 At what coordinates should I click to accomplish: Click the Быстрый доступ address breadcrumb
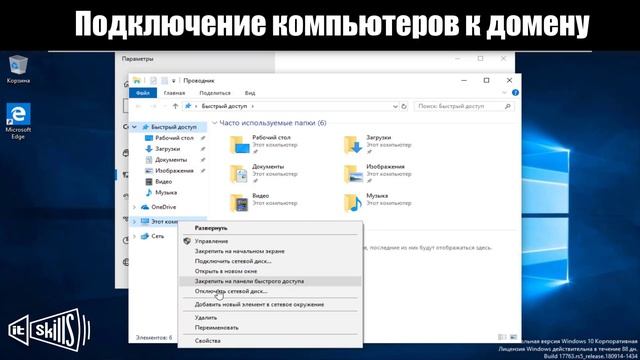click(x=224, y=106)
